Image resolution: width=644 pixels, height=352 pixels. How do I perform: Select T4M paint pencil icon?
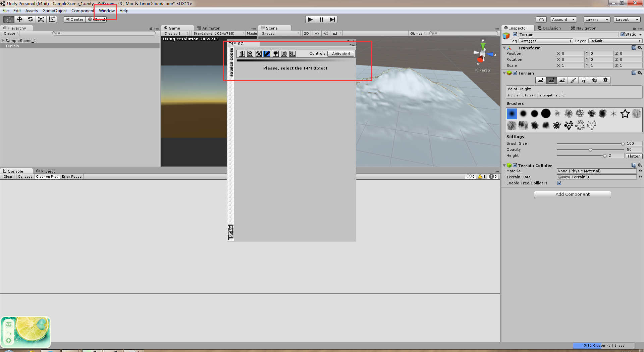[267, 54]
